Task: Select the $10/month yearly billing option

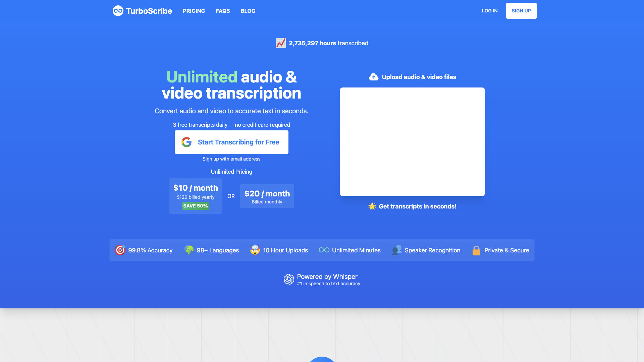Action: click(196, 196)
